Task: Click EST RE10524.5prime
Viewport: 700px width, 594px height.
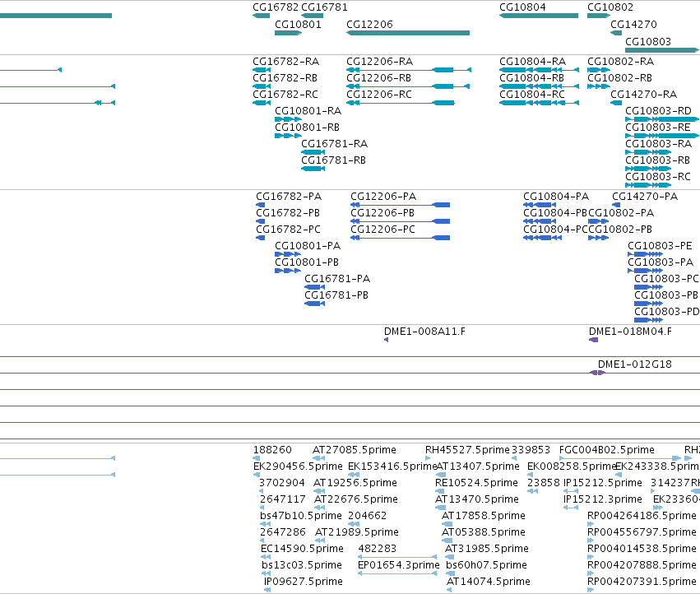Action: pos(477,483)
